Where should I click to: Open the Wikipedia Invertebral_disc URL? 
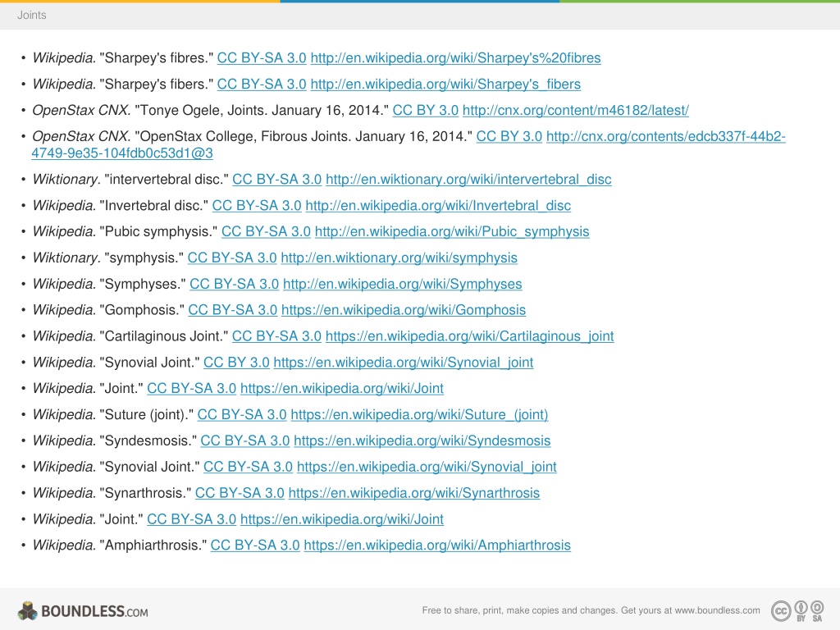[438, 206]
